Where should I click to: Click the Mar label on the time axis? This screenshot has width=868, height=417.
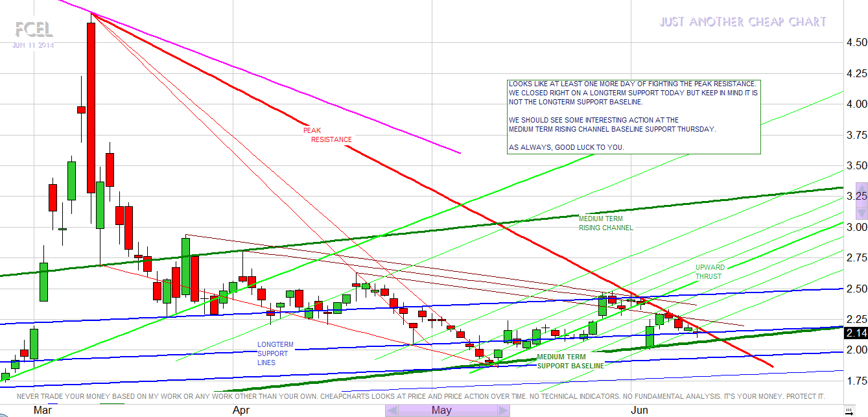tap(43, 410)
